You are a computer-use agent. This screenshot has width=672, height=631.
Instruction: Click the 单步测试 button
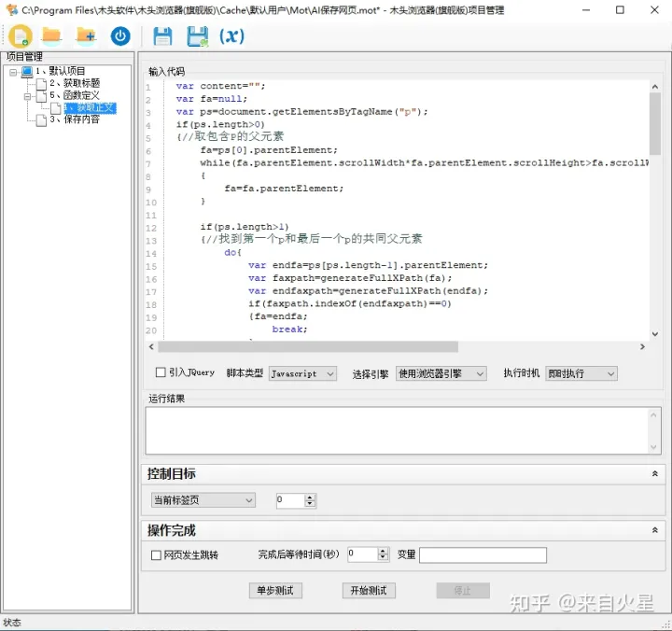coord(275,591)
